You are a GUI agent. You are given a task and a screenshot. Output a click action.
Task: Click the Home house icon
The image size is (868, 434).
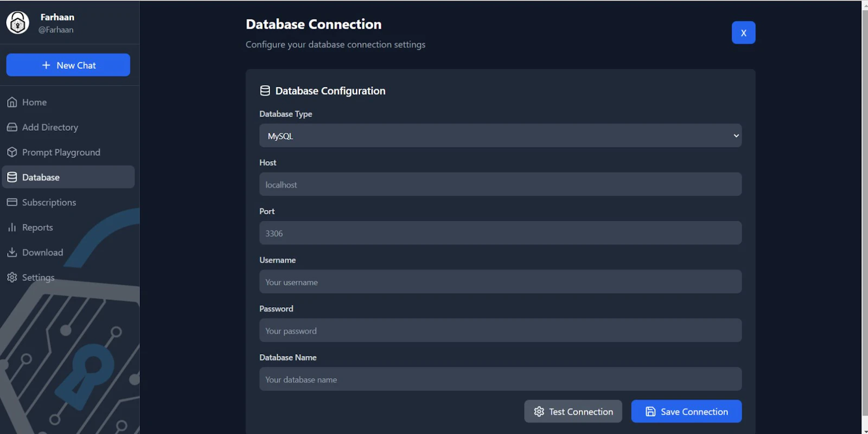point(12,102)
